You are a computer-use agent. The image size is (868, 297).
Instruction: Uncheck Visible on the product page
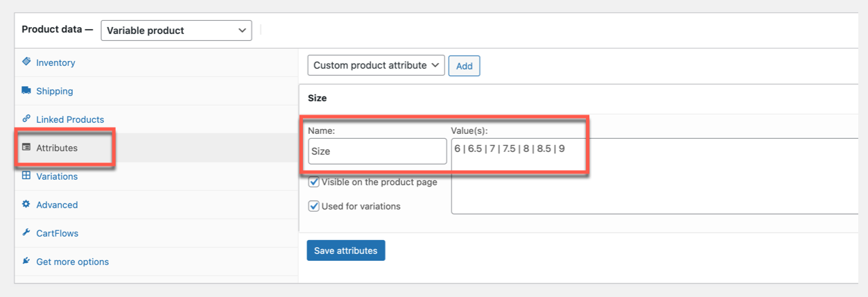[x=314, y=183]
